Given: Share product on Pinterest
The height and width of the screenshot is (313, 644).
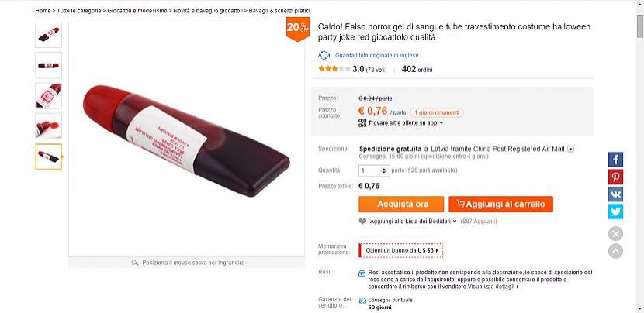Looking at the screenshot, I should tap(615, 177).
